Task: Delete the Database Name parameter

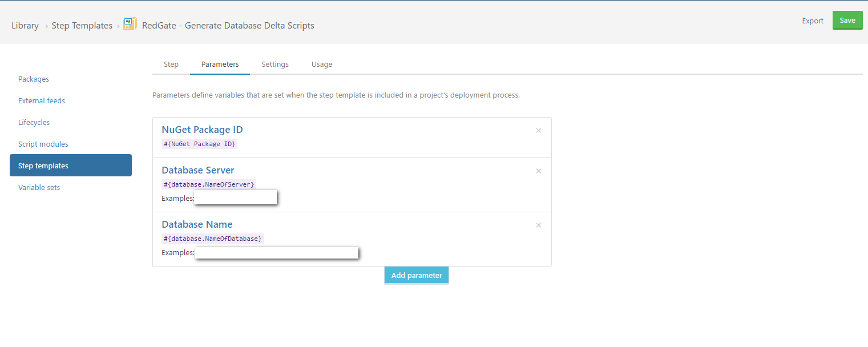Action: 538,225
